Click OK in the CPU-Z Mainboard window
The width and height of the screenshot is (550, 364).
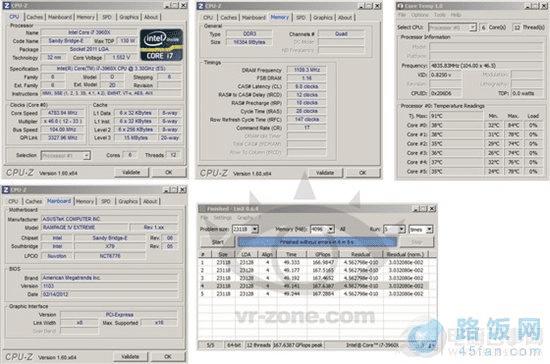pyautogui.click(x=168, y=357)
